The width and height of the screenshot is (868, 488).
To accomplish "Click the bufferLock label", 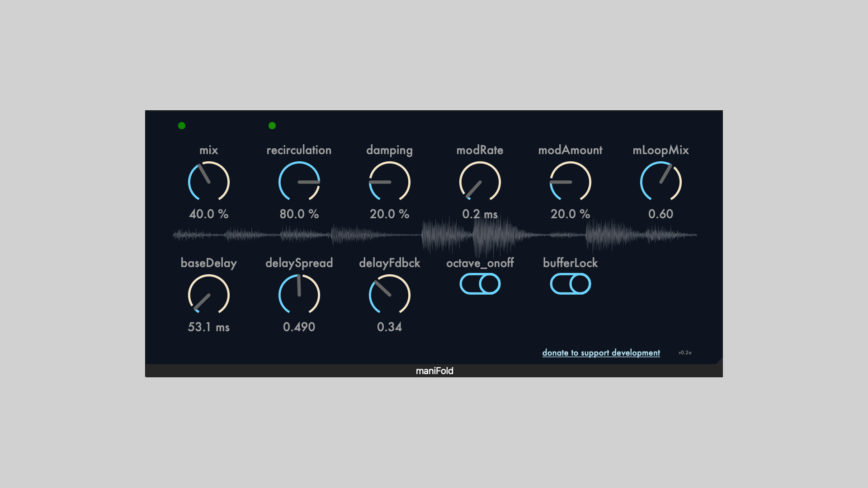I will (x=571, y=263).
